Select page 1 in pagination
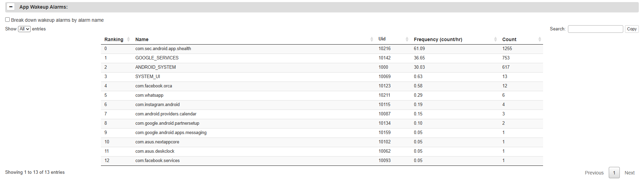Viewport: 644px width, 180px height. [x=614, y=173]
